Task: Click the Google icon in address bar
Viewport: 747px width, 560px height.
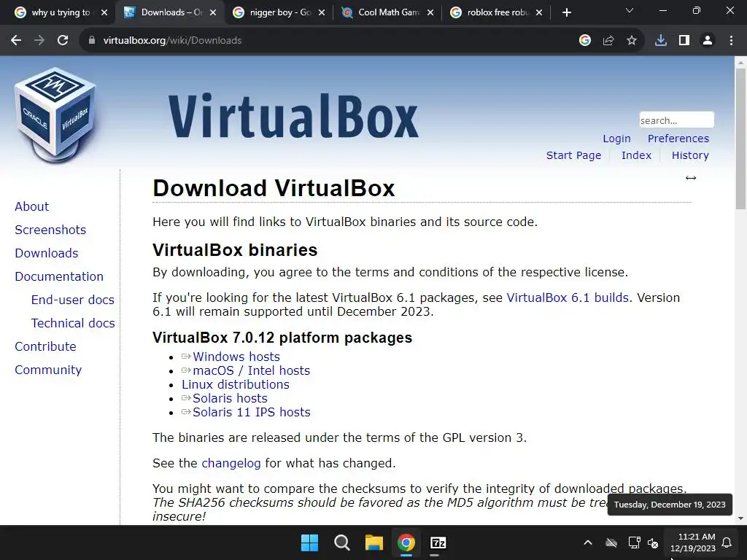Action: pyautogui.click(x=585, y=41)
